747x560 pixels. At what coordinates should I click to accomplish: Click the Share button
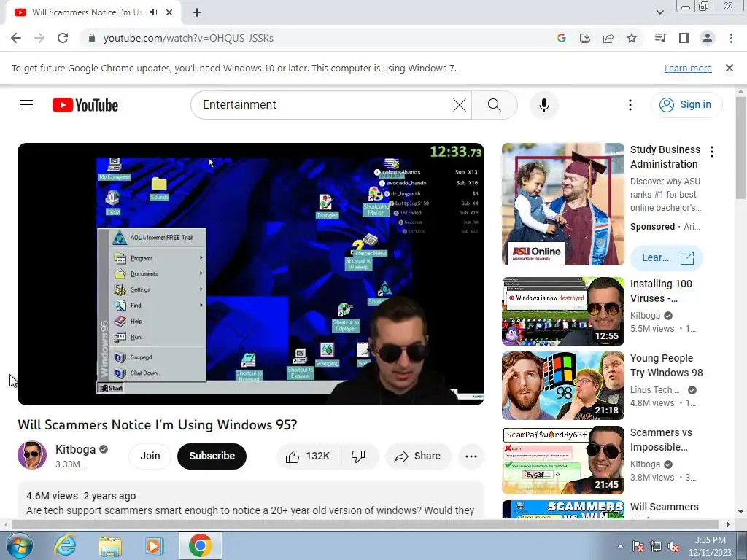418,456
